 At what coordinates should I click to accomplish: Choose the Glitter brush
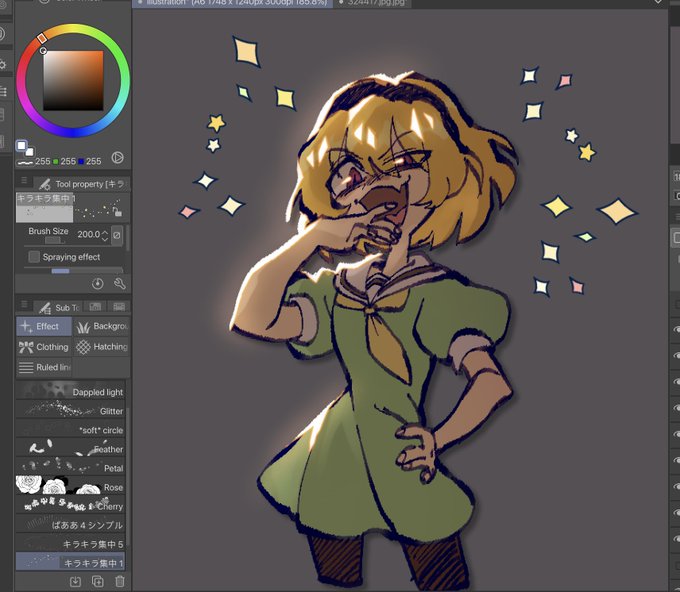click(71, 409)
